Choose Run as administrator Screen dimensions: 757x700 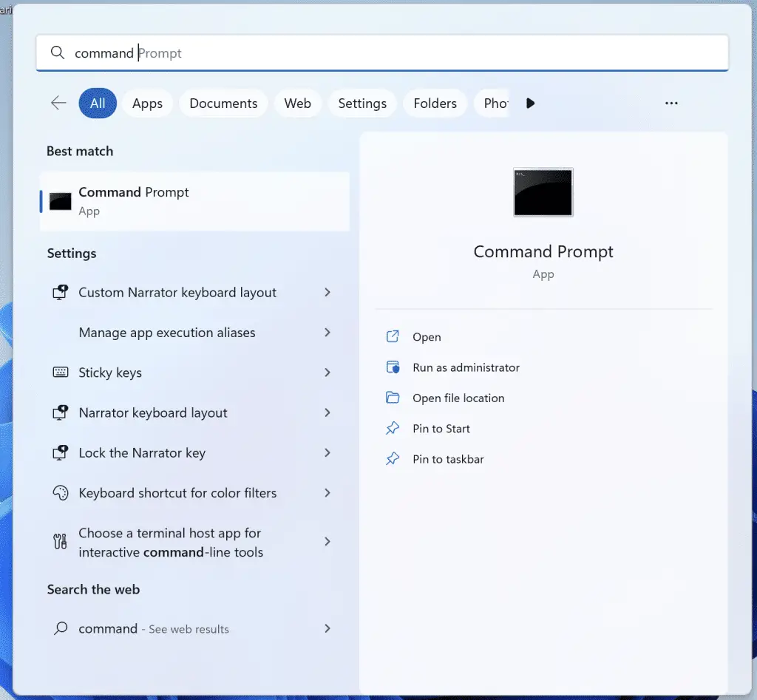pos(466,368)
